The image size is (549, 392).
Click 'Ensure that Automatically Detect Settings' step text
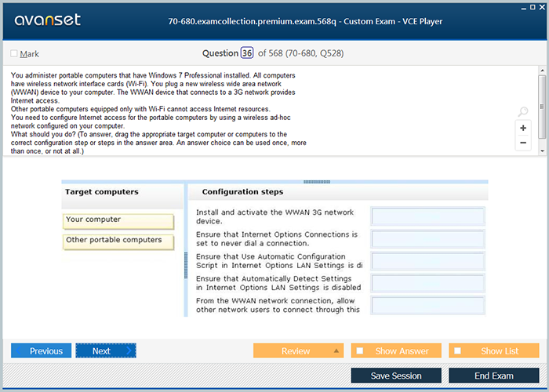pyautogui.click(x=278, y=283)
